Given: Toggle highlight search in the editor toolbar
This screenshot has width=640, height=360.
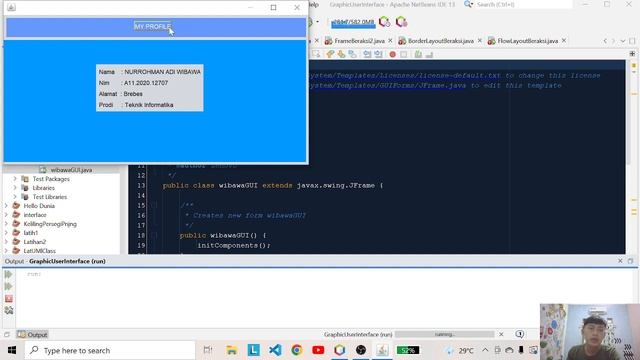Looking at the screenshot, I should pos(352,54).
